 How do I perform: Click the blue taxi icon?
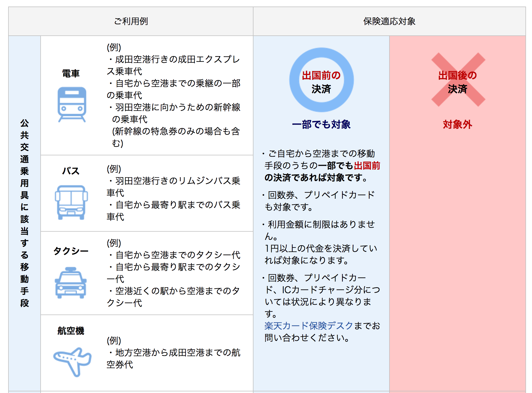tap(71, 283)
